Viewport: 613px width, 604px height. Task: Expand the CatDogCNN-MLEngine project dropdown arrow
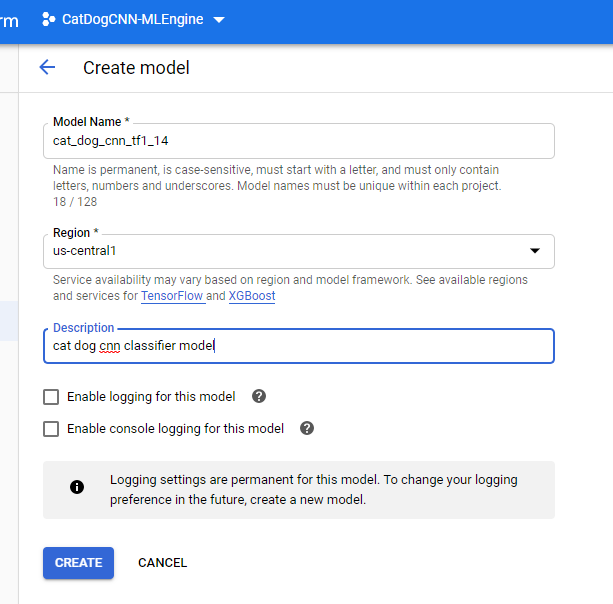click(x=219, y=20)
